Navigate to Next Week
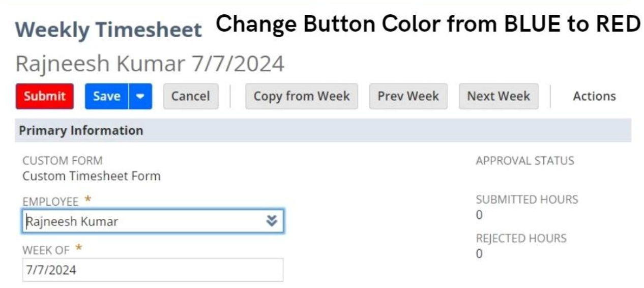Viewport: 644px width, 288px height. point(499,96)
